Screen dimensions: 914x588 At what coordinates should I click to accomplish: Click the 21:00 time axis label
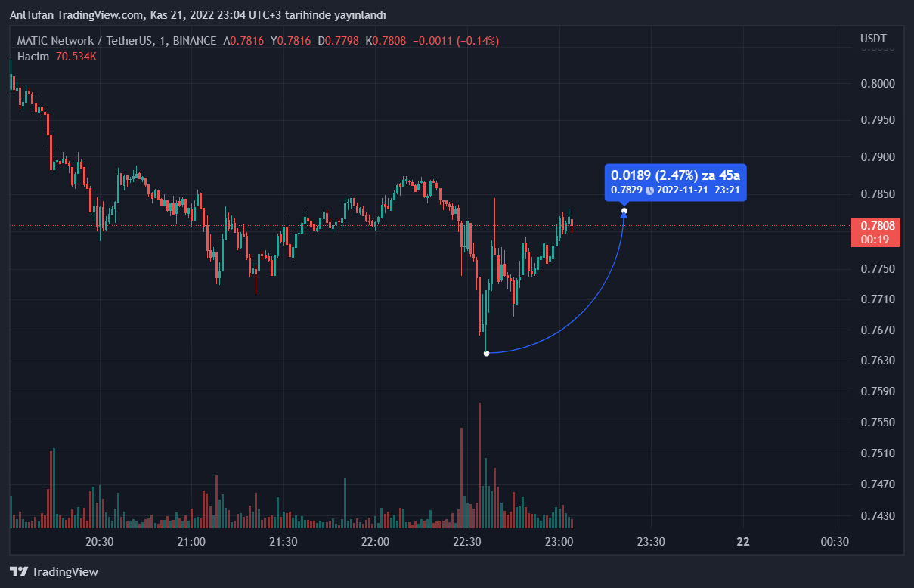pos(191,542)
